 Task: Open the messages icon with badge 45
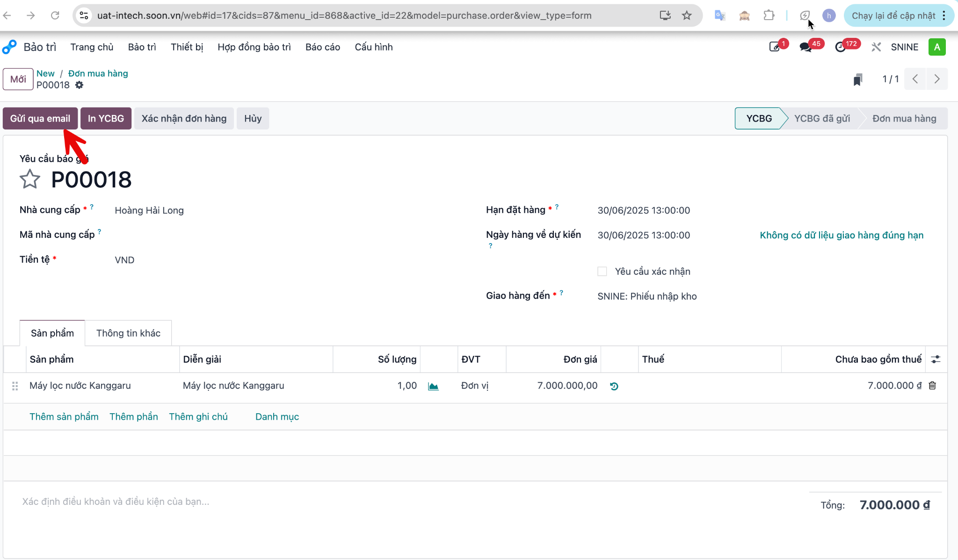coord(806,47)
